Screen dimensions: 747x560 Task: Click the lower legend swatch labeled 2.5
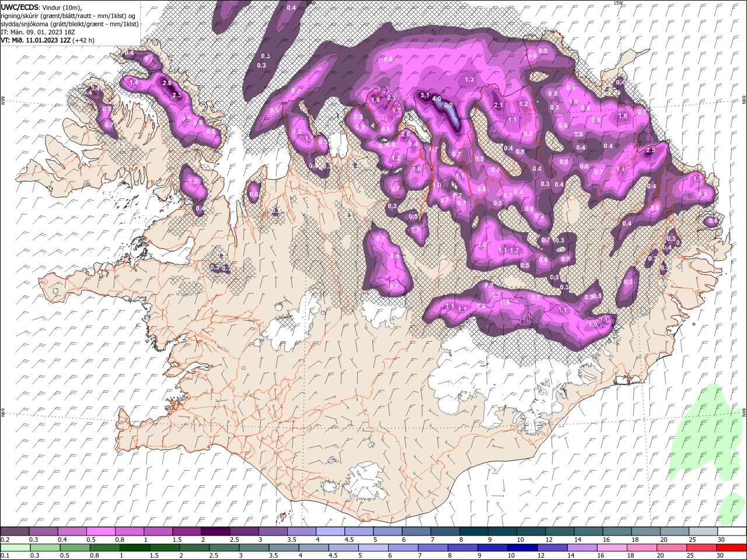(225, 548)
